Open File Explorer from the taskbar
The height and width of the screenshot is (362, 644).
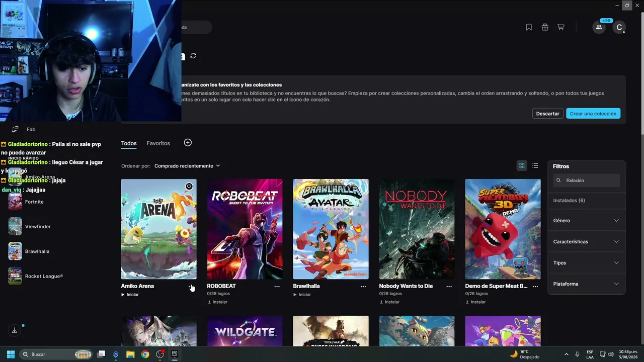(130, 354)
